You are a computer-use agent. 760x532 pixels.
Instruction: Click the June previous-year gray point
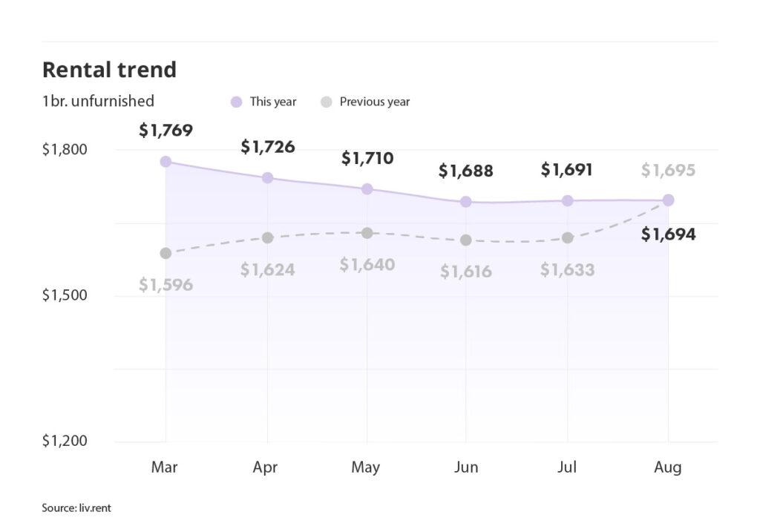coord(466,240)
